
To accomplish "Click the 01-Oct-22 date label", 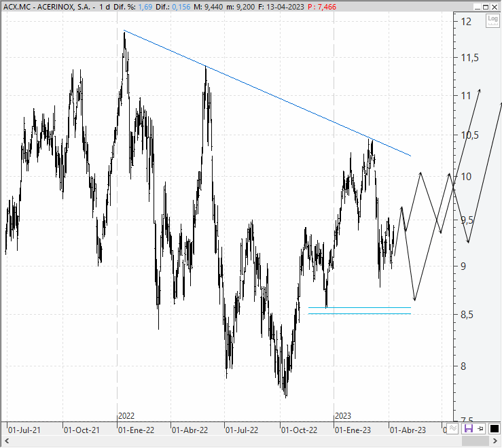I will click(299, 430).
